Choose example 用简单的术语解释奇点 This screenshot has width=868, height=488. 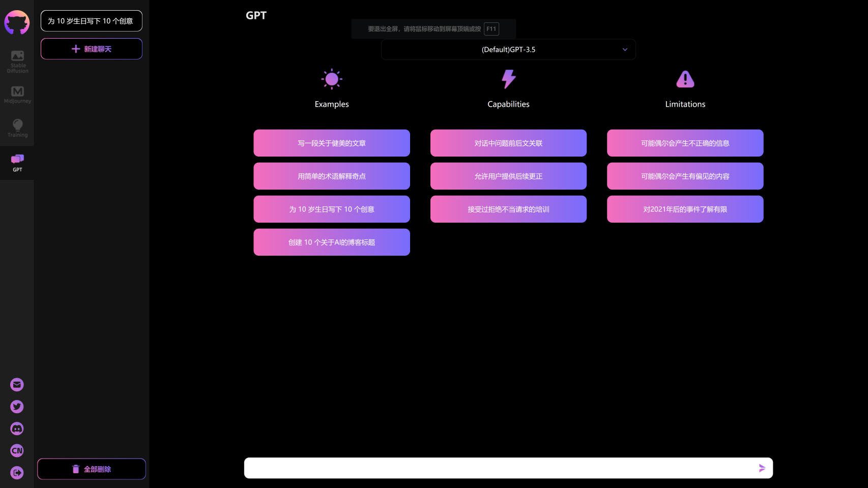(x=332, y=176)
